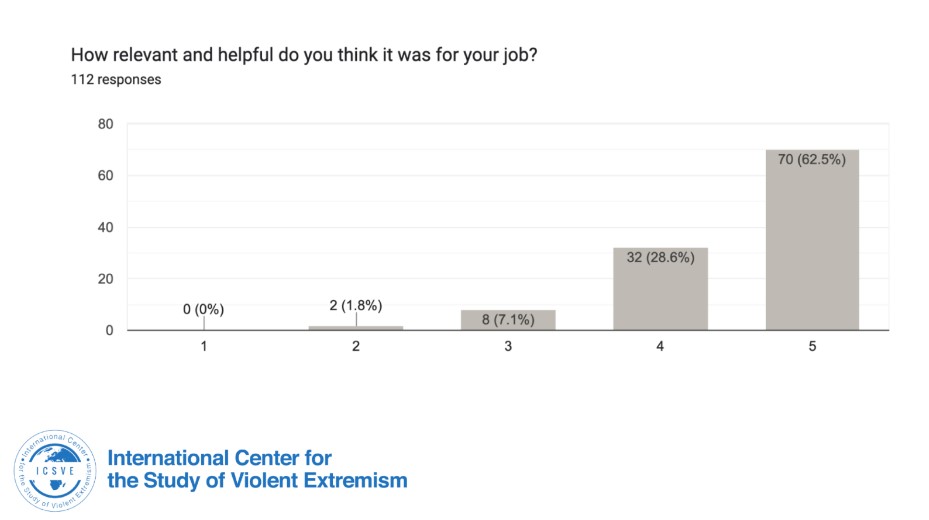Click the y-axis value 40
The height and width of the screenshot is (520, 929).
coord(105,227)
